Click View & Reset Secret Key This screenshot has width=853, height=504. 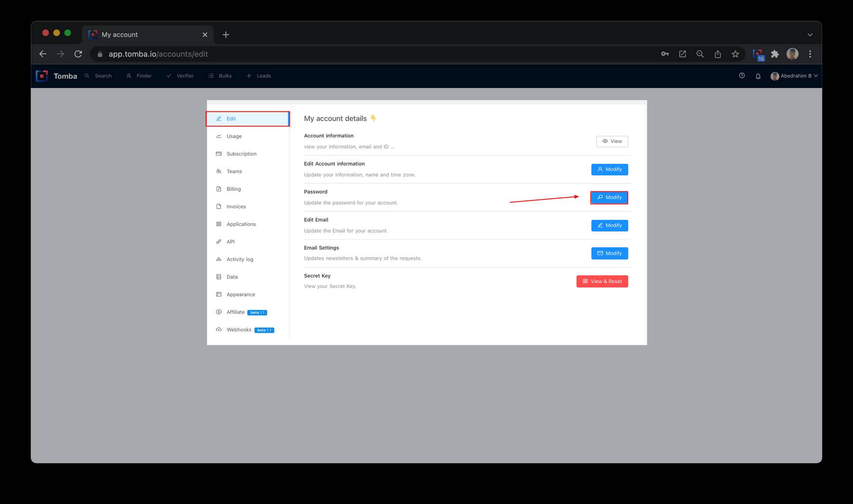602,281
